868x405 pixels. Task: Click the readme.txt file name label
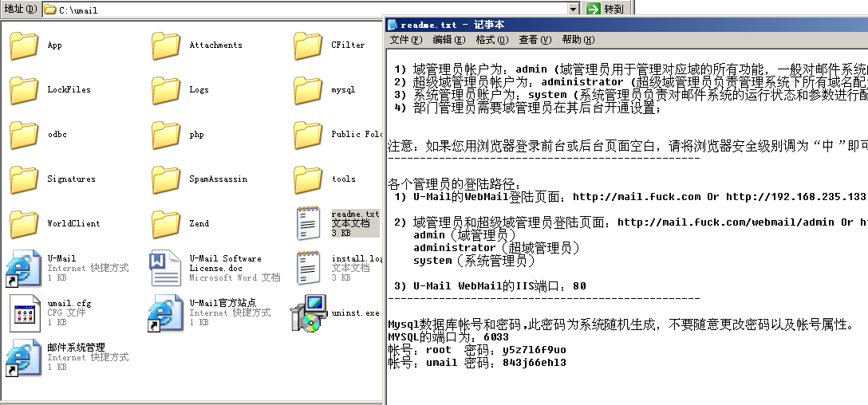(355, 214)
